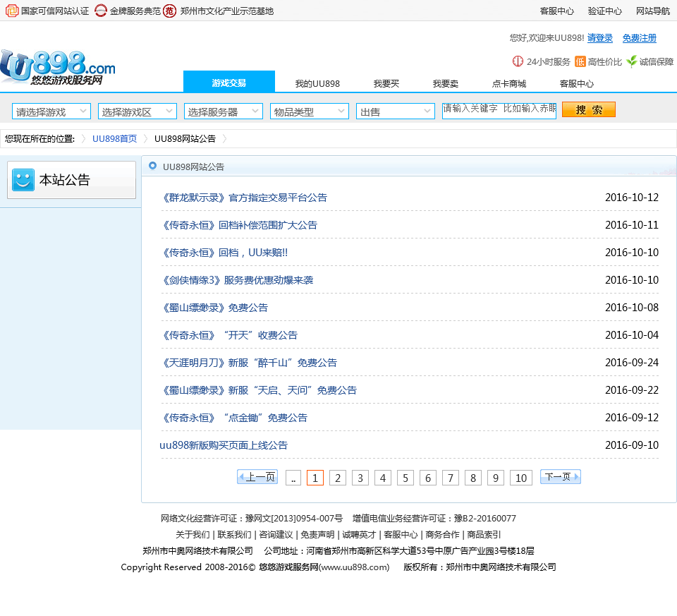The height and width of the screenshot is (616, 677).
Task: Click the 高性价比 orange icon
Action: (580, 62)
